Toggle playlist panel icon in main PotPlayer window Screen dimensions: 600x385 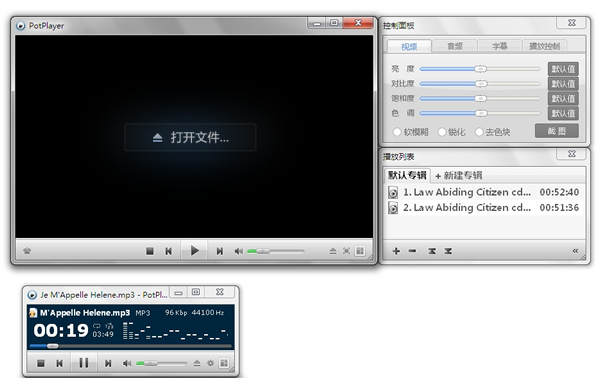pyautogui.click(x=360, y=251)
